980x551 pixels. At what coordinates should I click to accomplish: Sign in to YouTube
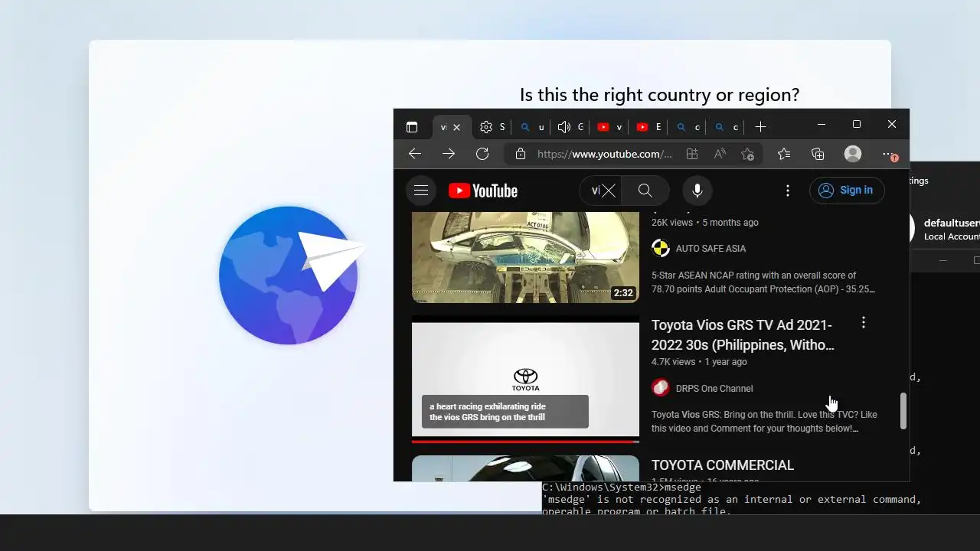tap(847, 191)
